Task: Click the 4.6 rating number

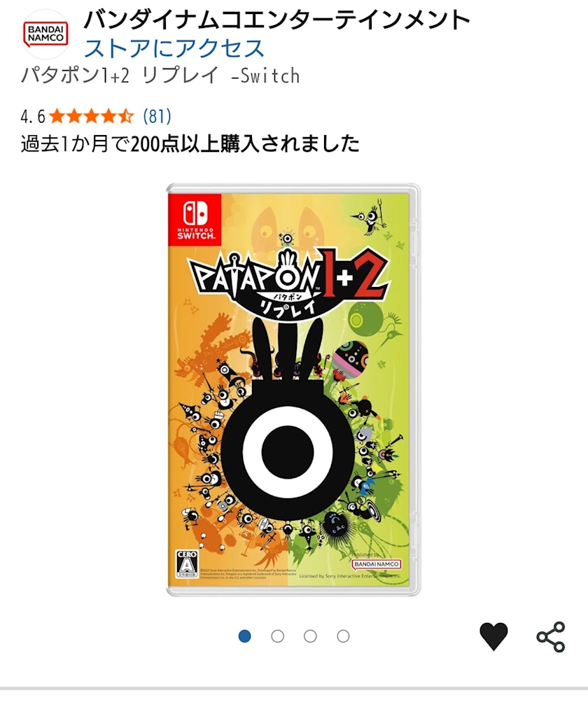Action: click(33, 117)
